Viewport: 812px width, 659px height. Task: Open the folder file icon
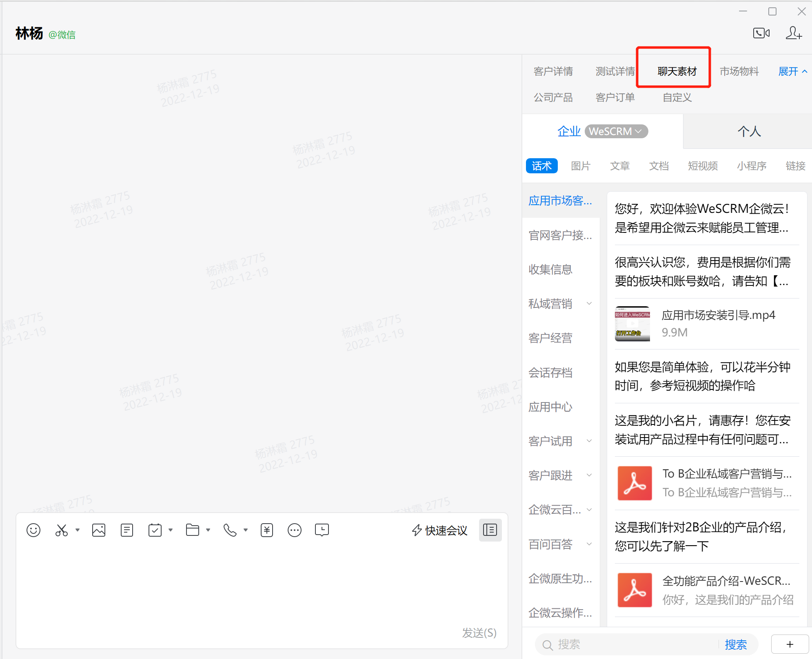(x=193, y=530)
